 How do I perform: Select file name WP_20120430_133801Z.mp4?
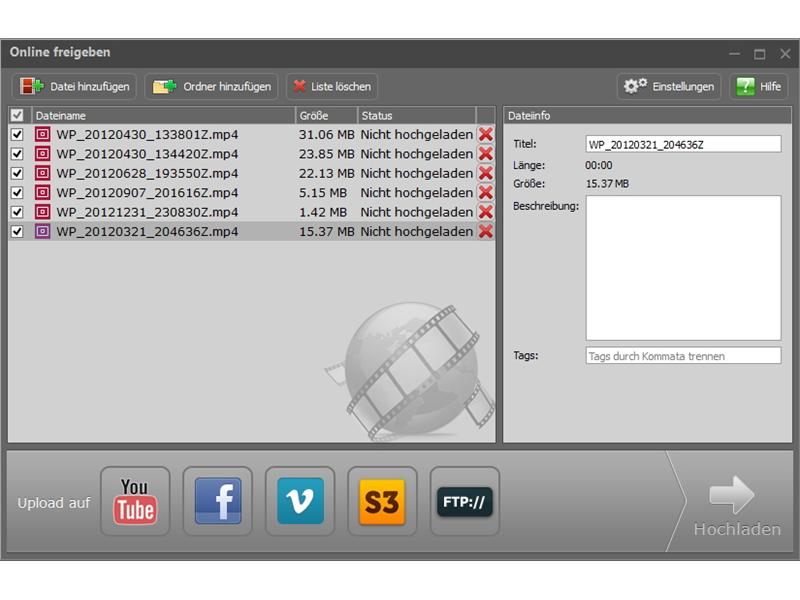pos(147,135)
